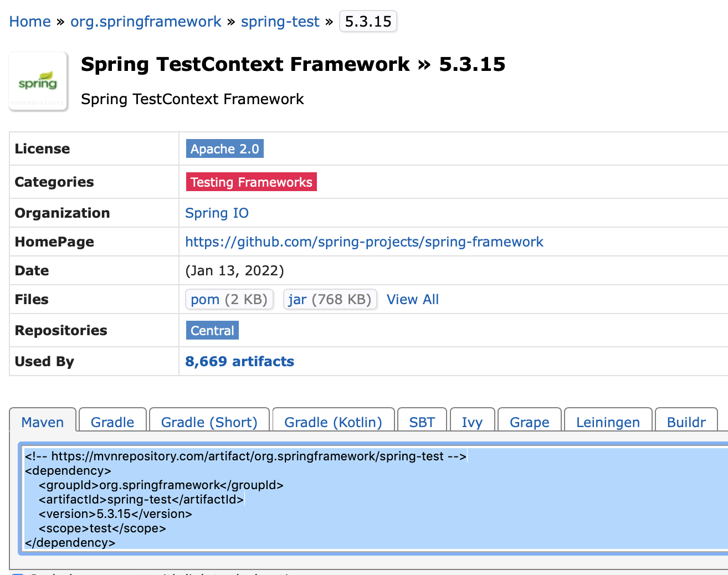The width and height of the screenshot is (728, 575).
Task: Click the subtitle text Spring TestContext Framework
Action: [x=192, y=99]
